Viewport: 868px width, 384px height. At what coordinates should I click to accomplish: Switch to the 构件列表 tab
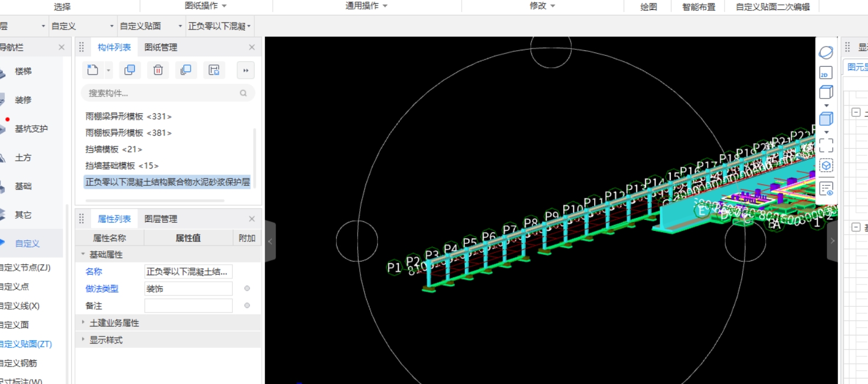114,48
